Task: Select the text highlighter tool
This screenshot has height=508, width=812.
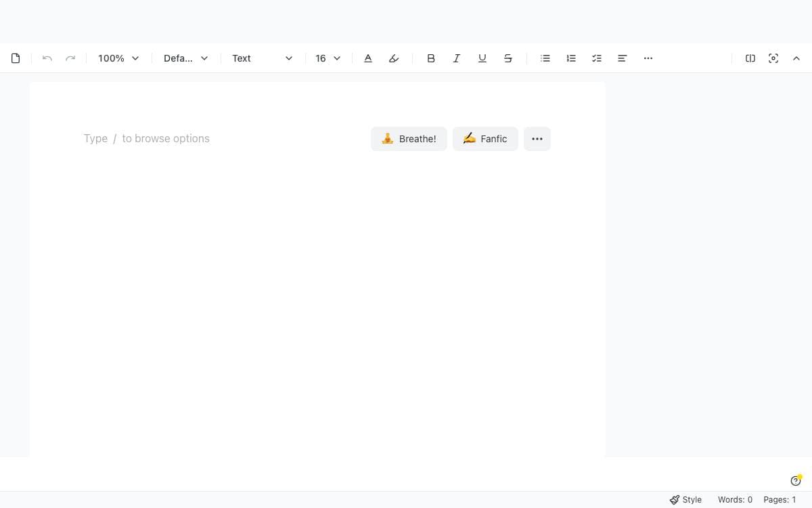Action: 394,58
